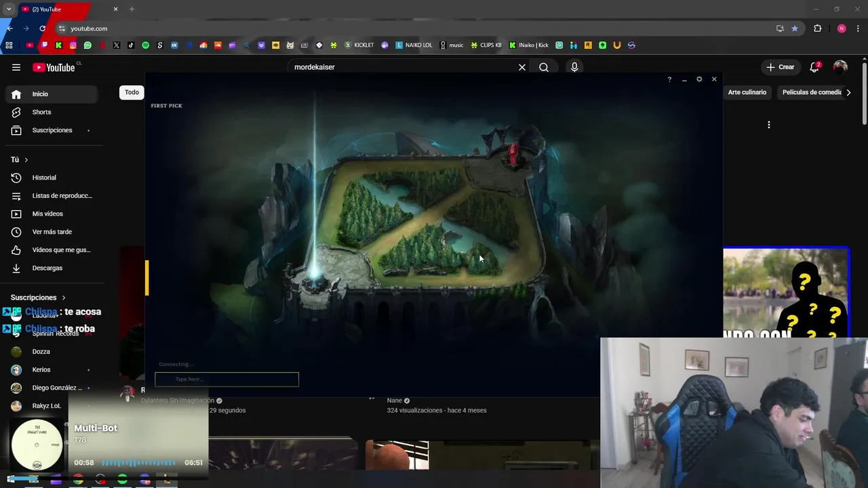Open the INaiko | Kick bookmark
The image size is (868, 488).
529,45
